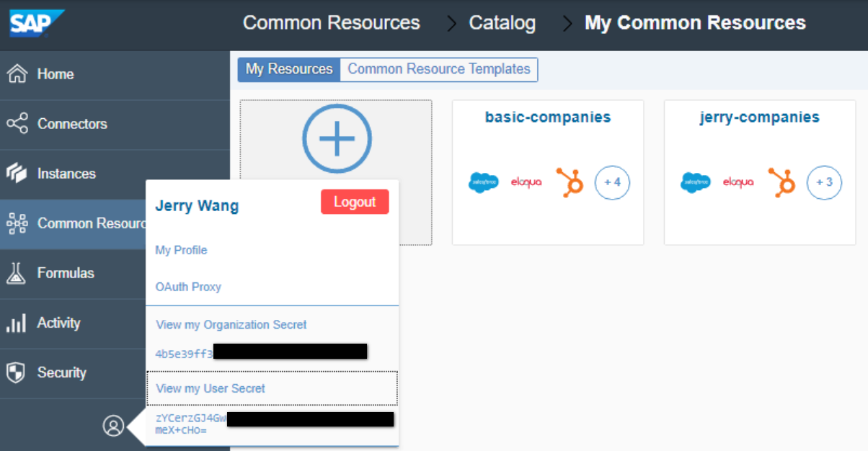The image size is (868, 451).
Task: Click the user profile avatar icon
Action: (113, 426)
